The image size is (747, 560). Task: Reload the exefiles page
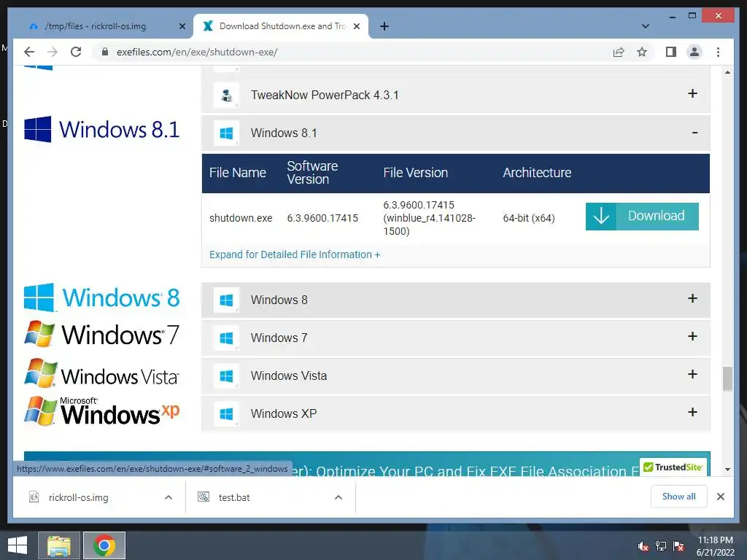tap(76, 52)
